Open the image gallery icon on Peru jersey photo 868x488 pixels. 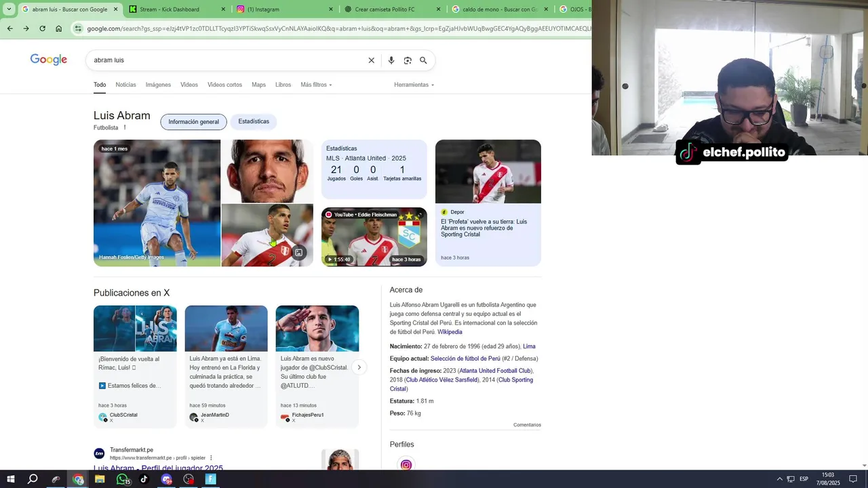tap(298, 253)
